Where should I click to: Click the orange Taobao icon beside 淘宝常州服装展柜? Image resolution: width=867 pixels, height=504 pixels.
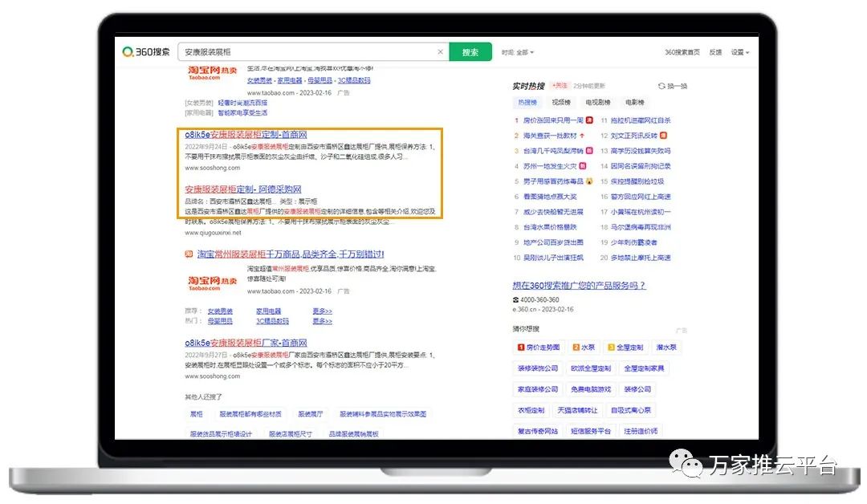coord(189,254)
